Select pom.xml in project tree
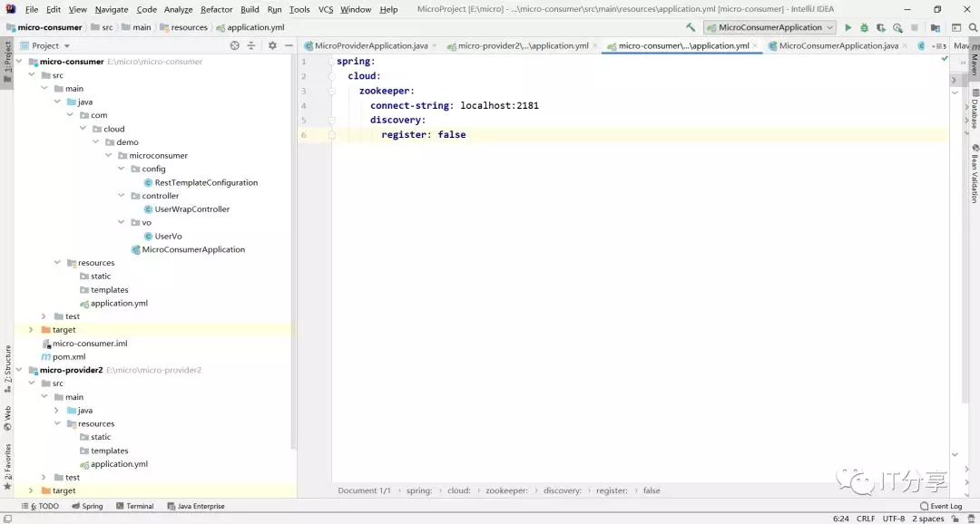 pyautogui.click(x=64, y=356)
